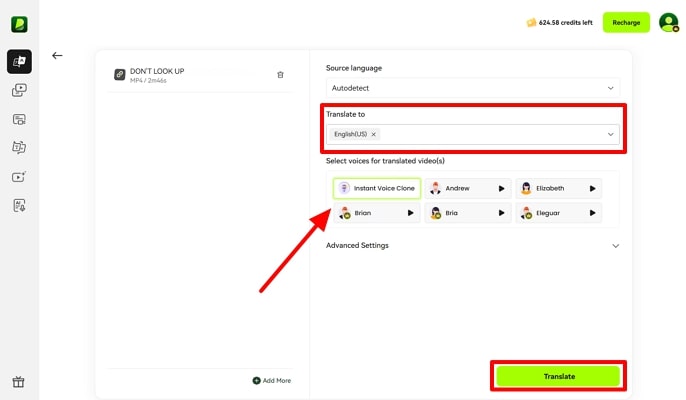Screen dimensions: 686x400
Task: Click the 624.58 credits left text
Action: 565,22
